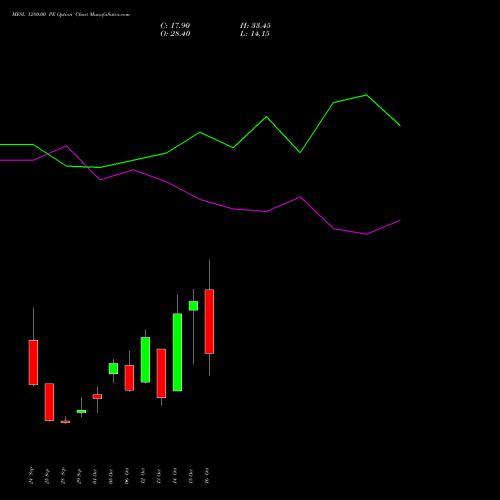Select the tall green candlestick for 14 Oct
This screenshot has width=500, height=500.
click(177, 352)
